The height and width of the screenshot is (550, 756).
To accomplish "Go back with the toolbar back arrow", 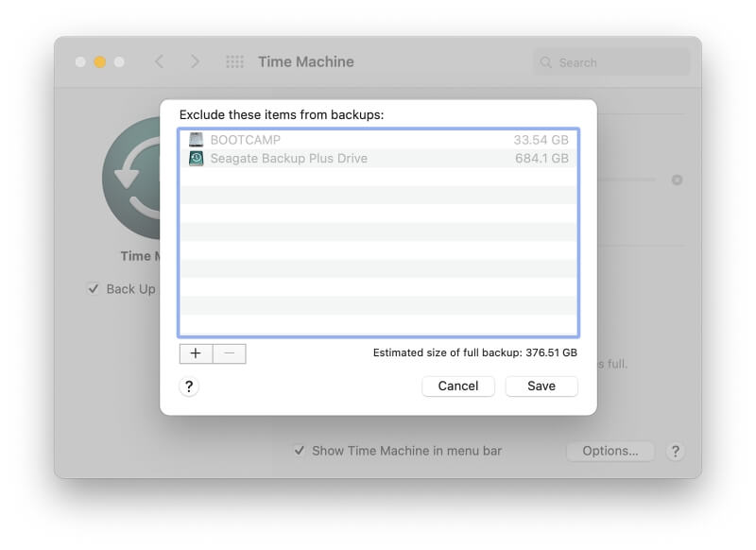I will 160,61.
